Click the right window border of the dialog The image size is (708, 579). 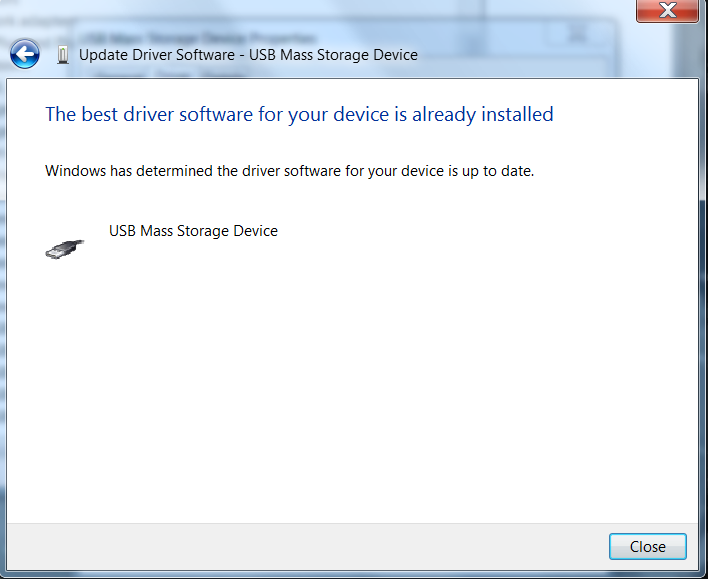702,300
